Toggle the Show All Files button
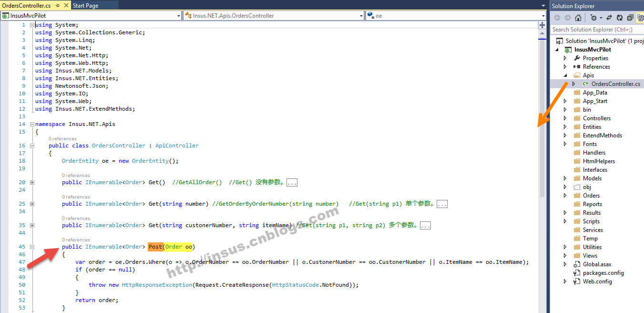644x313 pixels. (640, 18)
